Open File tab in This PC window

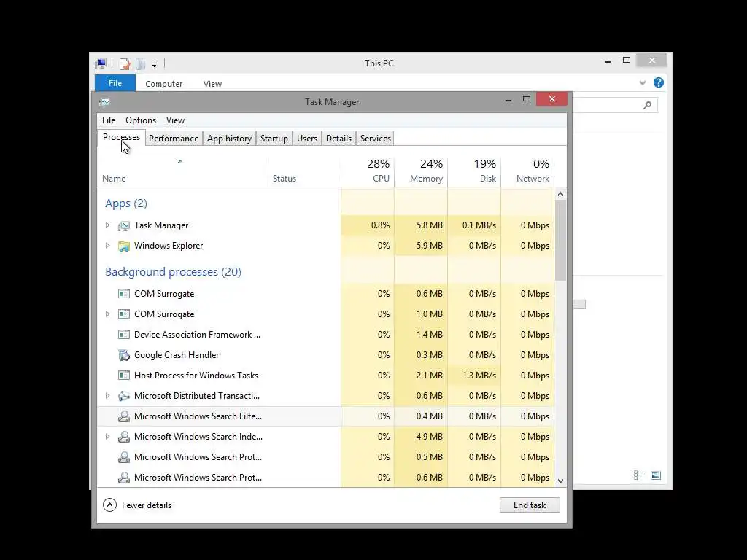[x=115, y=83]
